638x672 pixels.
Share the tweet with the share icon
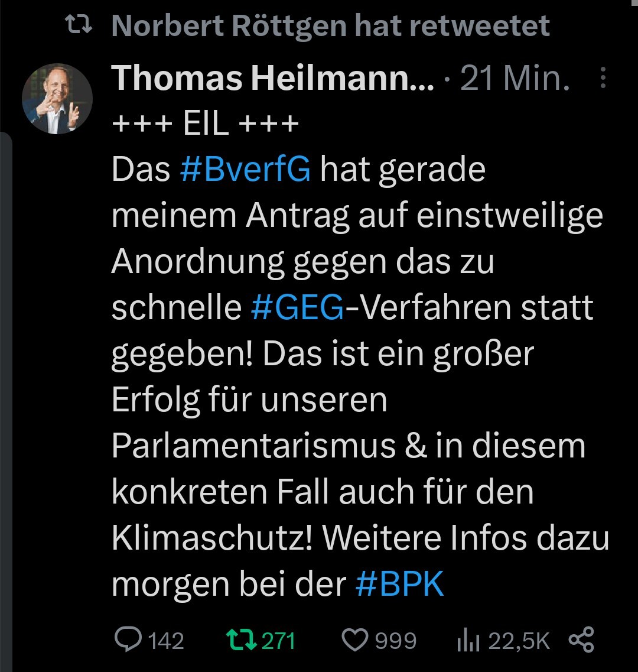point(581,639)
